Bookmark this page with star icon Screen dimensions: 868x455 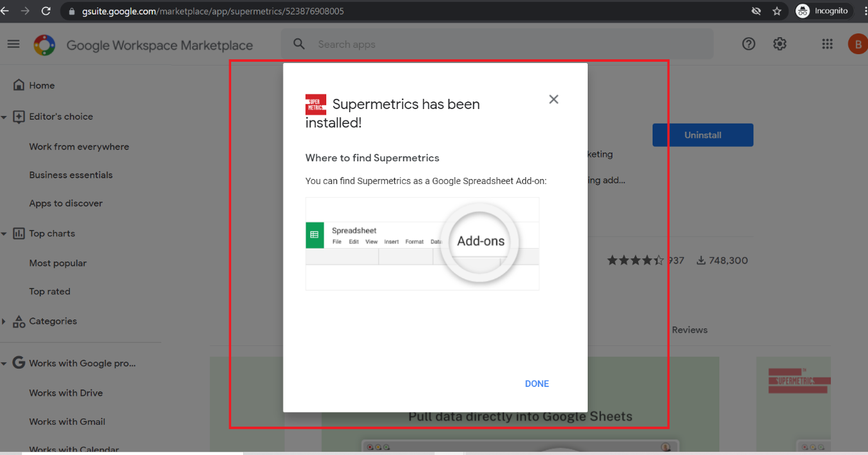(777, 11)
